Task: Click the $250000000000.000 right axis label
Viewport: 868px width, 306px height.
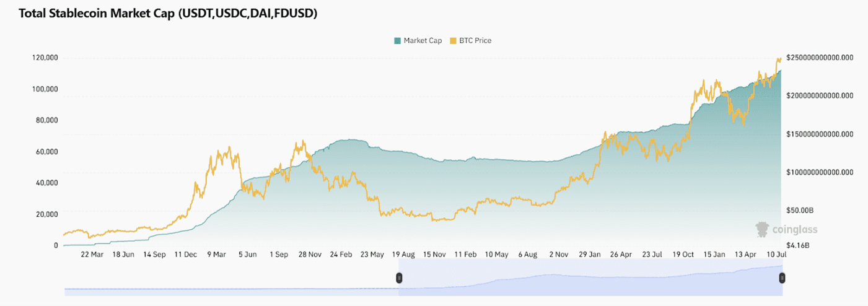Action: click(x=820, y=58)
